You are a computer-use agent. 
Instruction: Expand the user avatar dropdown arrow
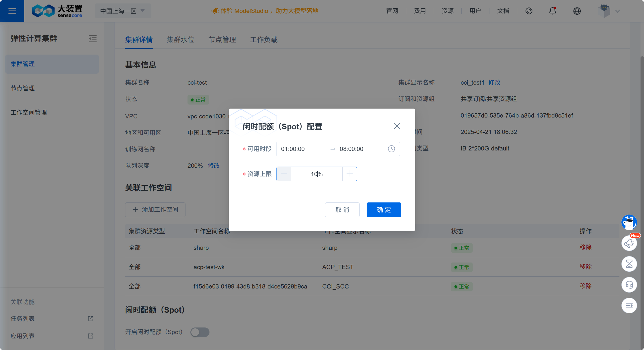(617, 11)
